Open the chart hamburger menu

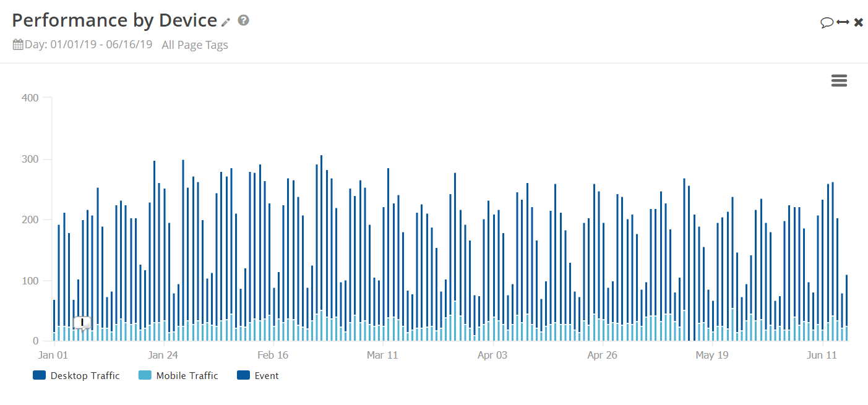[839, 80]
